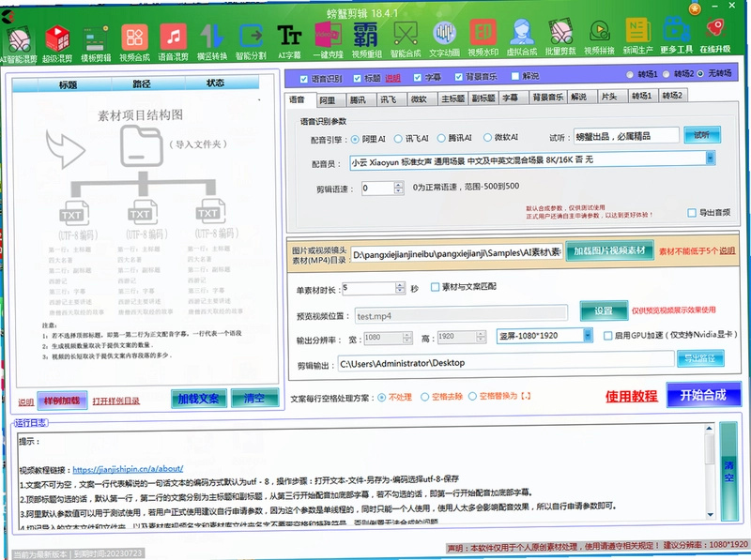Click the 在线升级 rocket icon
751x560 pixels.
(x=715, y=35)
